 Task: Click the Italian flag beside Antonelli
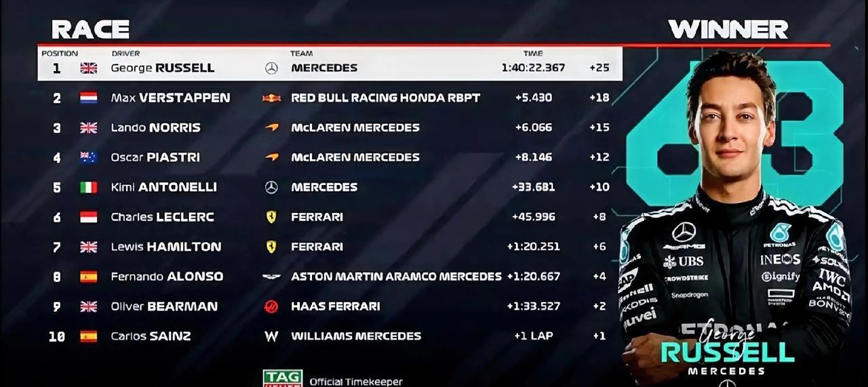tap(89, 187)
